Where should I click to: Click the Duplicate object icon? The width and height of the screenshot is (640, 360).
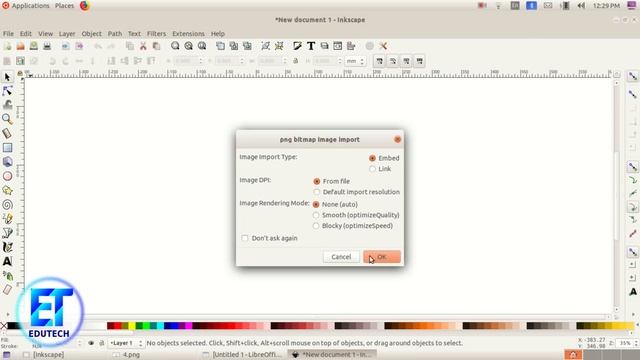pyautogui.click(x=220, y=46)
